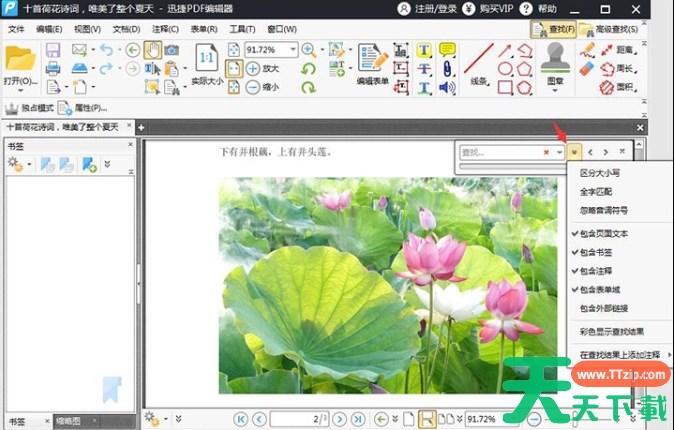675x430 pixels.
Task: Open the 图章 stamp tool
Action: click(x=555, y=63)
